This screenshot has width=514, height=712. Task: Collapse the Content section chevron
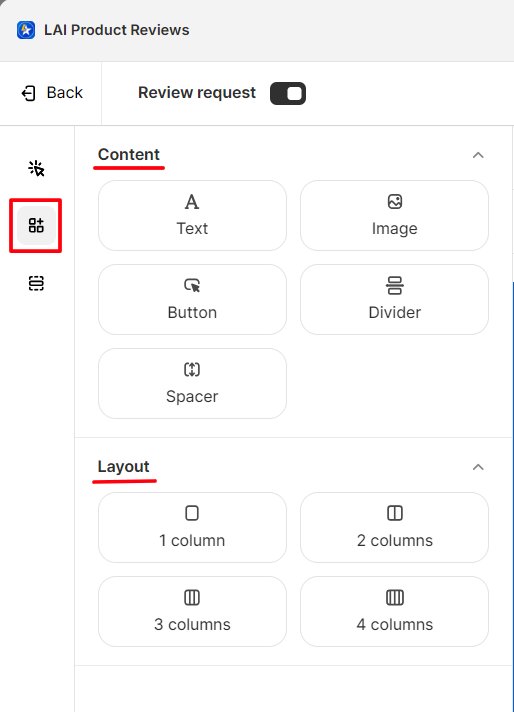(x=478, y=155)
